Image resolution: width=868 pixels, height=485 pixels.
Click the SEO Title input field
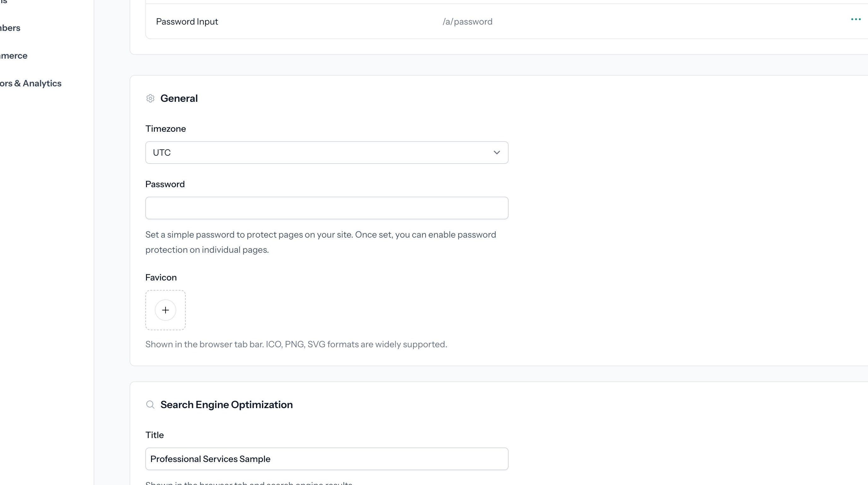[327, 459]
